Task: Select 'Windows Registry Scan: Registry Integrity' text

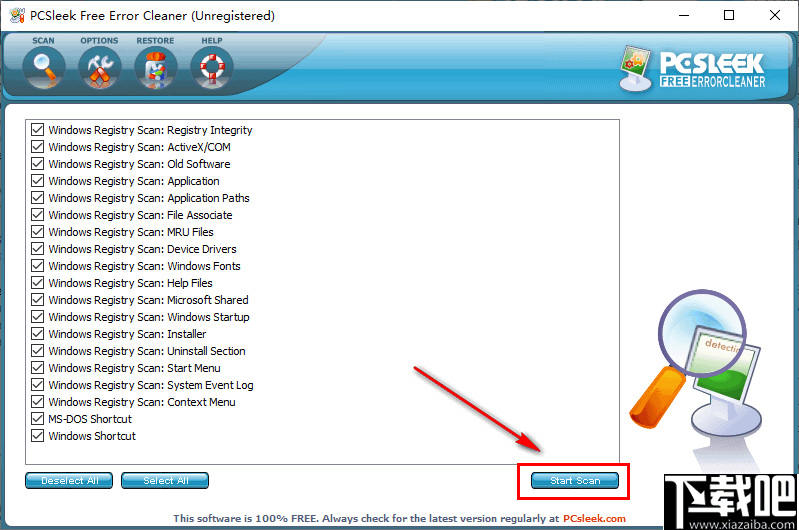Action: 150,130
